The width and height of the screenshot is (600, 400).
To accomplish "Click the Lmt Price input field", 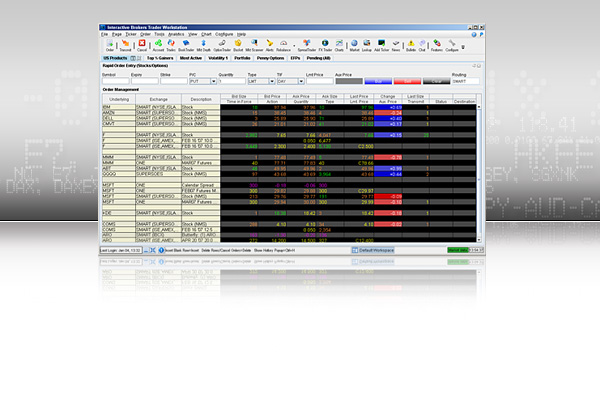I will pos(320,81).
